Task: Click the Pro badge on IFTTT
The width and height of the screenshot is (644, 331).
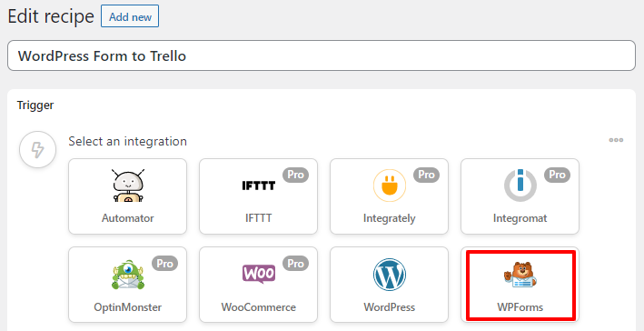Action: point(295,175)
